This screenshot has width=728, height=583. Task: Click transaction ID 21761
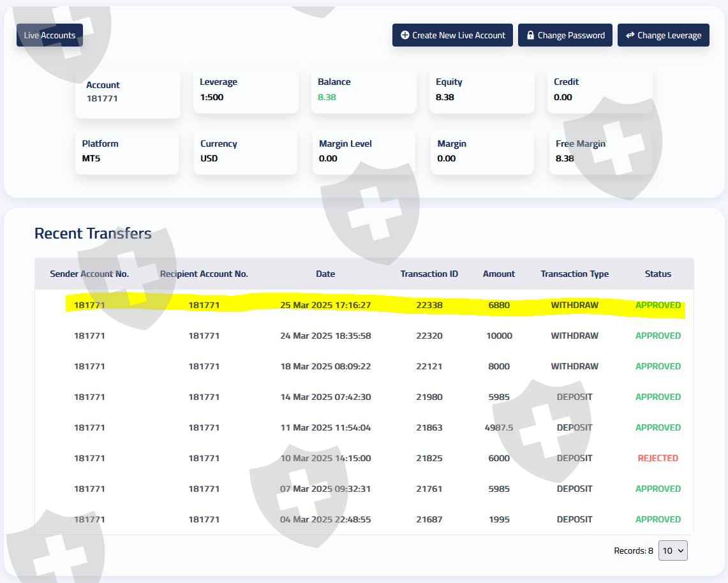click(429, 489)
